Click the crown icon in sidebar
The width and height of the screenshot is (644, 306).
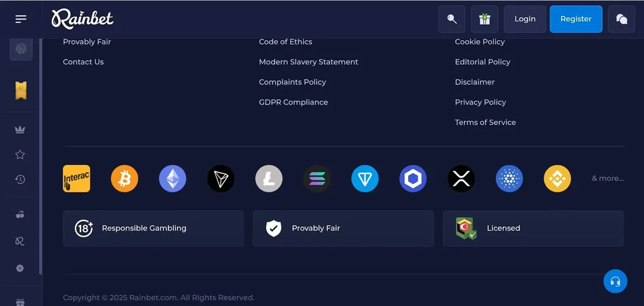point(20,130)
